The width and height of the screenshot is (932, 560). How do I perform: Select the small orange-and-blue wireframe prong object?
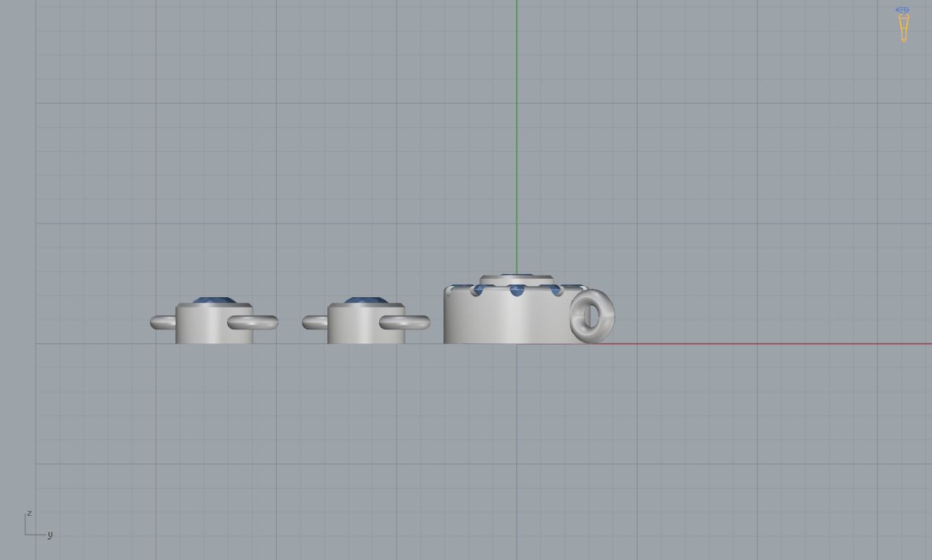tap(903, 25)
